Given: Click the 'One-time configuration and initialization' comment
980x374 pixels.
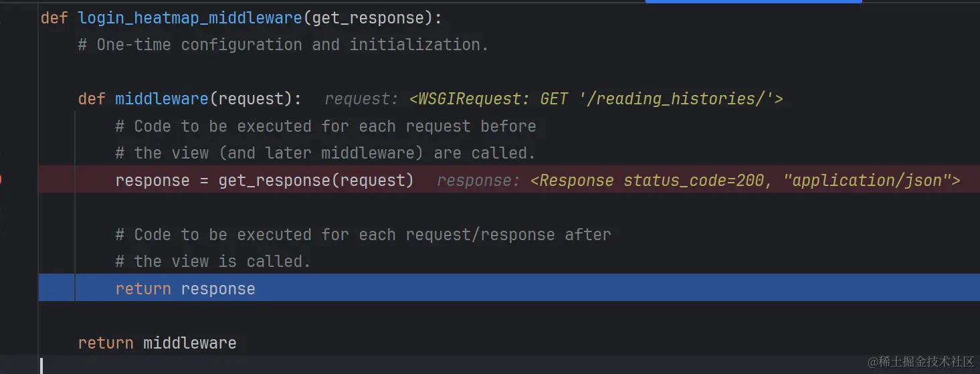Looking at the screenshot, I should point(284,45).
